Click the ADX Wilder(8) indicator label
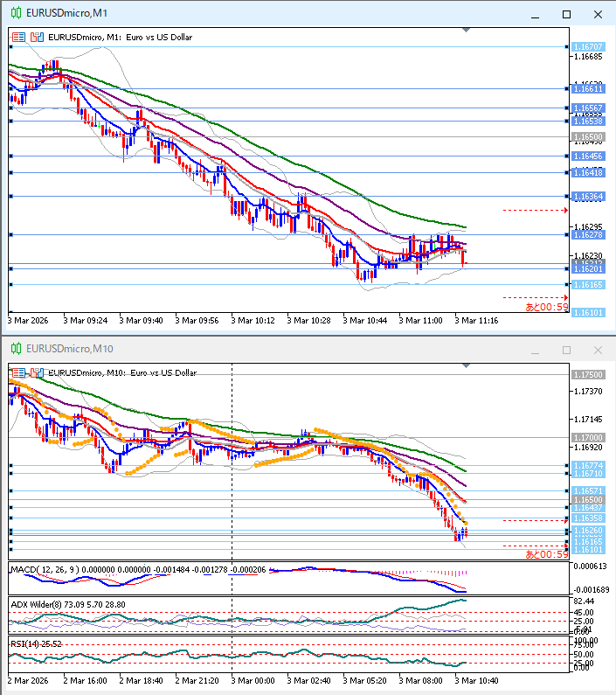The height and width of the screenshot is (695, 616). coord(35,603)
